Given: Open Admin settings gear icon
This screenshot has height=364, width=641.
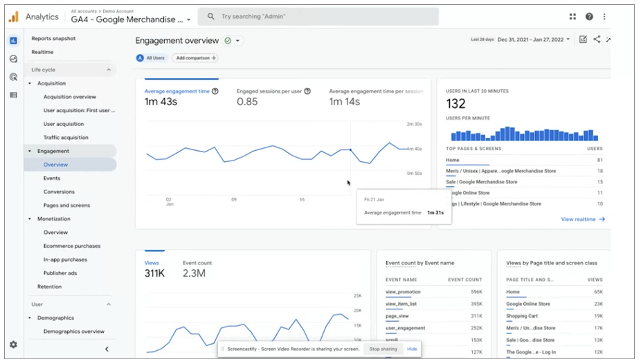Looking at the screenshot, I should click(x=13, y=345).
